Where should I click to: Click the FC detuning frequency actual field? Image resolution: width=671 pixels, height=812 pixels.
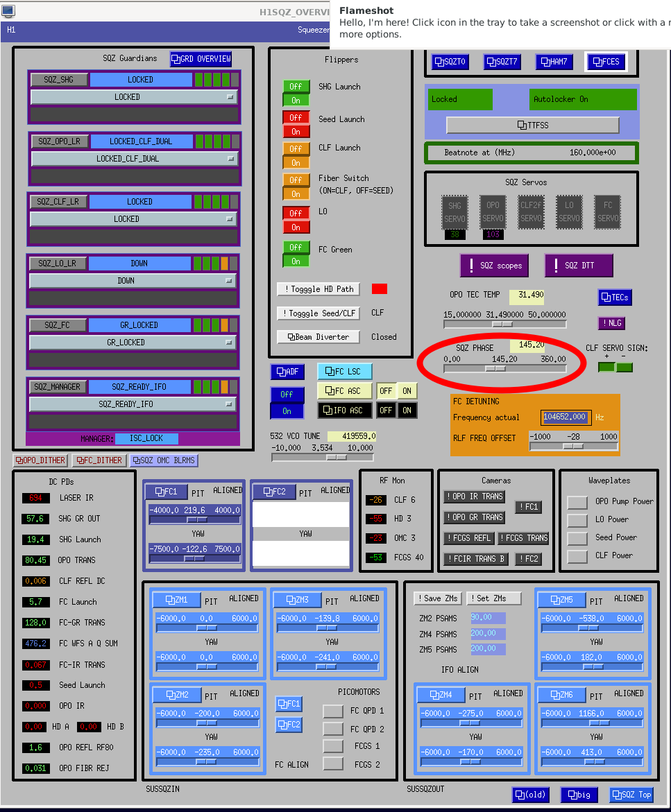click(x=566, y=417)
